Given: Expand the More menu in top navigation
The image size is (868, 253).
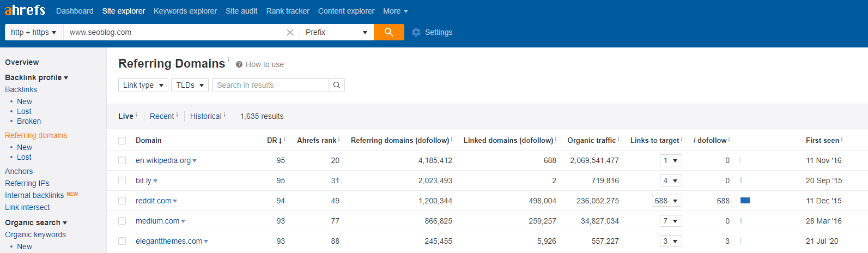Looking at the screenshot, I should tap(396, 11).
